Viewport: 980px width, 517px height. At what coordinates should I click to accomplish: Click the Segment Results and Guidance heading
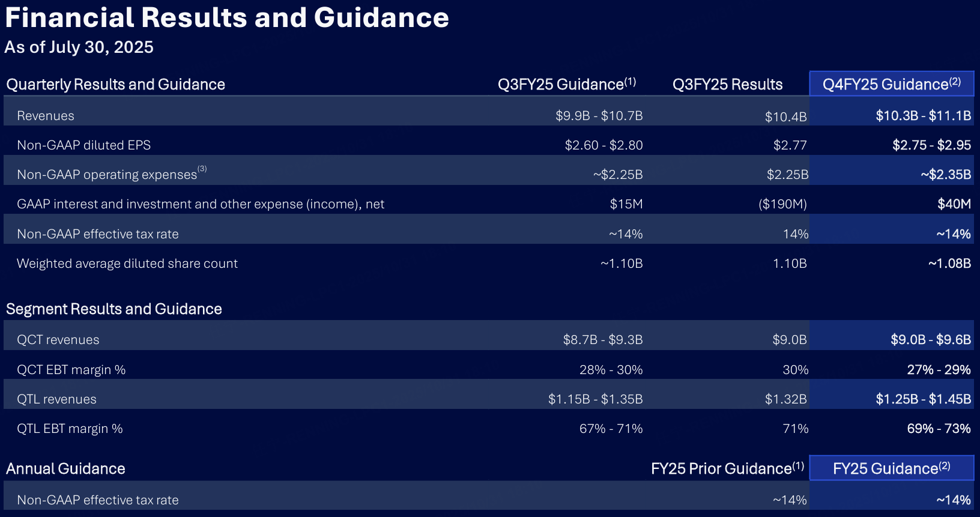click(x=114, y=309)
